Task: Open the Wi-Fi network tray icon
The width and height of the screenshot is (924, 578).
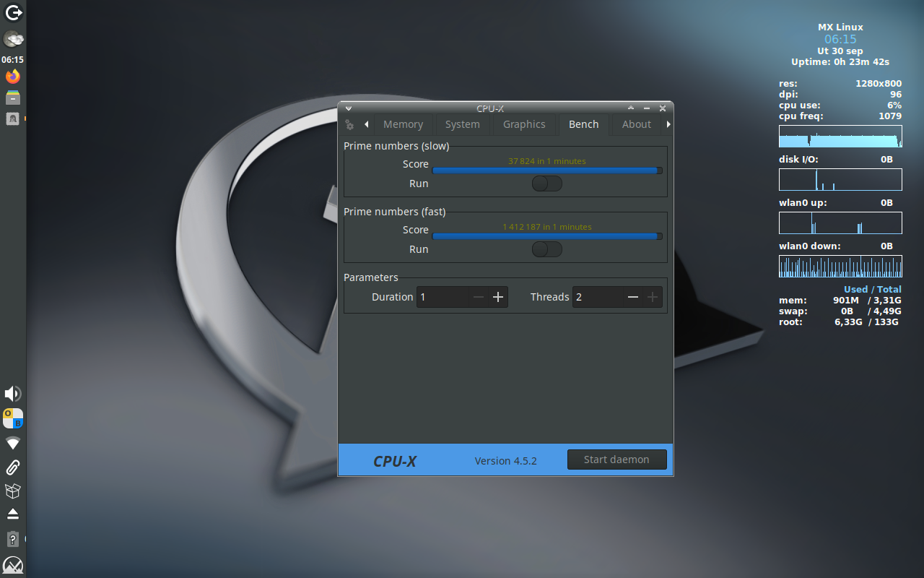Action: point(13,443)
